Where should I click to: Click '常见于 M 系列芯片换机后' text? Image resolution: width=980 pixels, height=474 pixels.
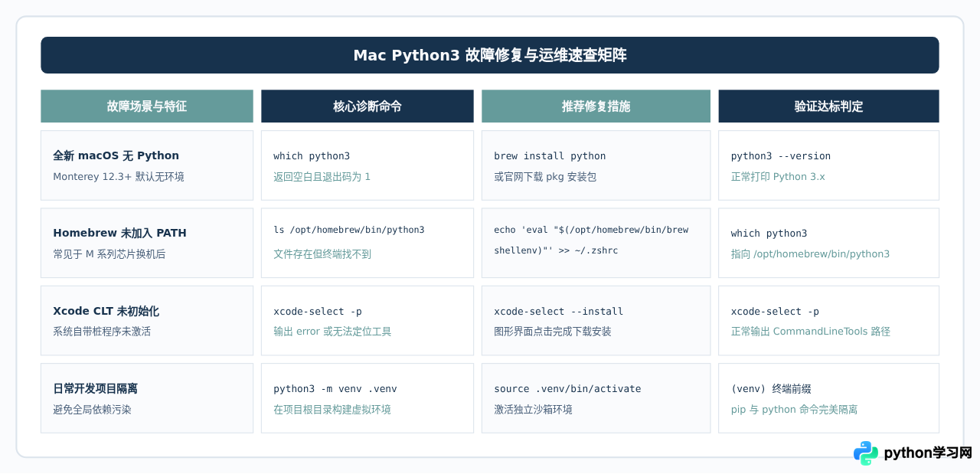109,254
